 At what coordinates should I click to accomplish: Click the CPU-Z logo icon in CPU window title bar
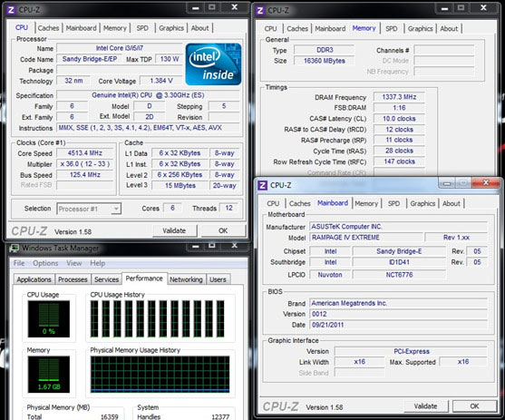11,10
